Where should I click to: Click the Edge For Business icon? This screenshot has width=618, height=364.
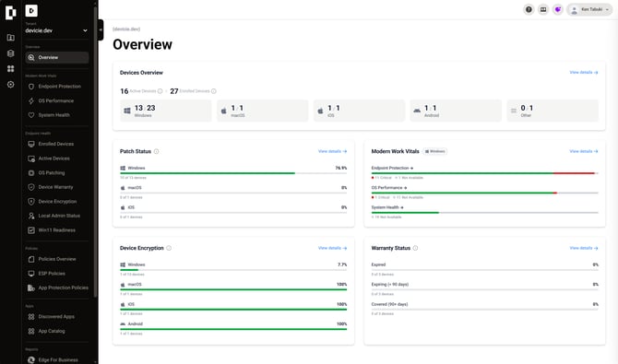(x=31, y=359)
